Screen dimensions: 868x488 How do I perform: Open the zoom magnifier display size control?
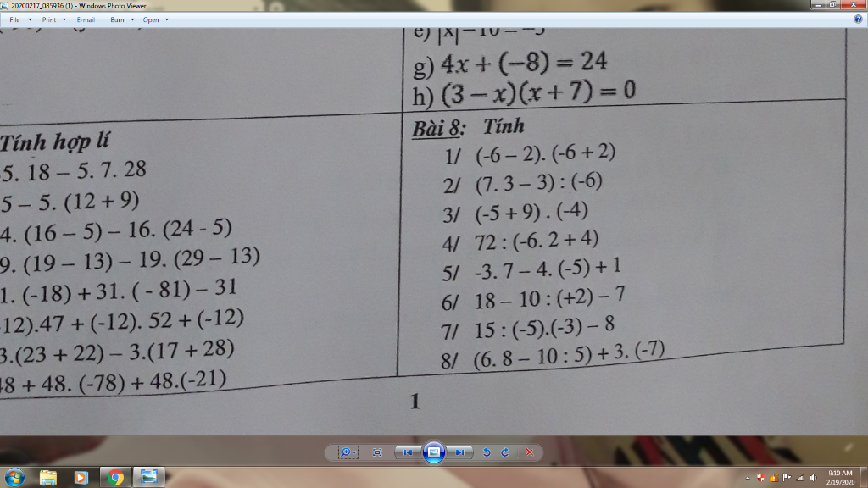point(348,452)
